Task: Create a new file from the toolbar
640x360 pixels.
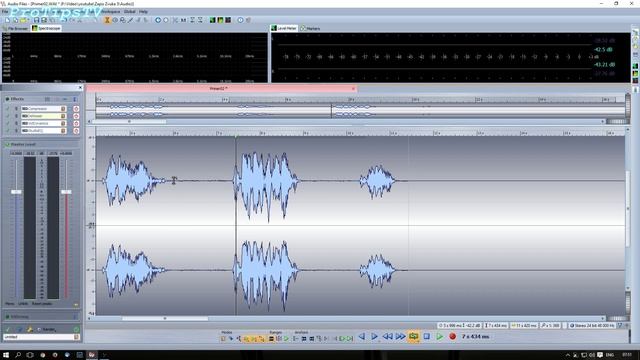Action: tap(7, 20)
